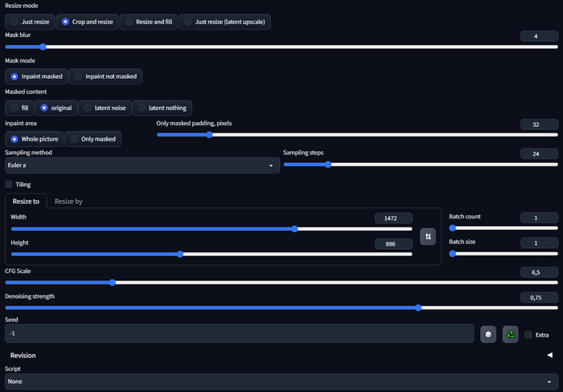The height and width of the screenshot is (392, 563).
Task: Enable the Tiling checkbox
Action: pyautogui.click(x=10, y=185)
